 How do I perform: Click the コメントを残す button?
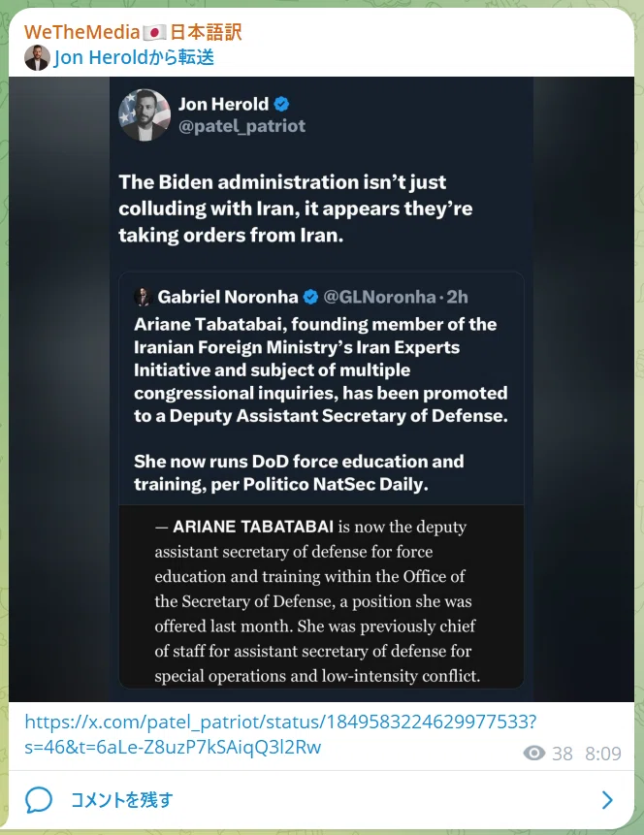[122, 800]
